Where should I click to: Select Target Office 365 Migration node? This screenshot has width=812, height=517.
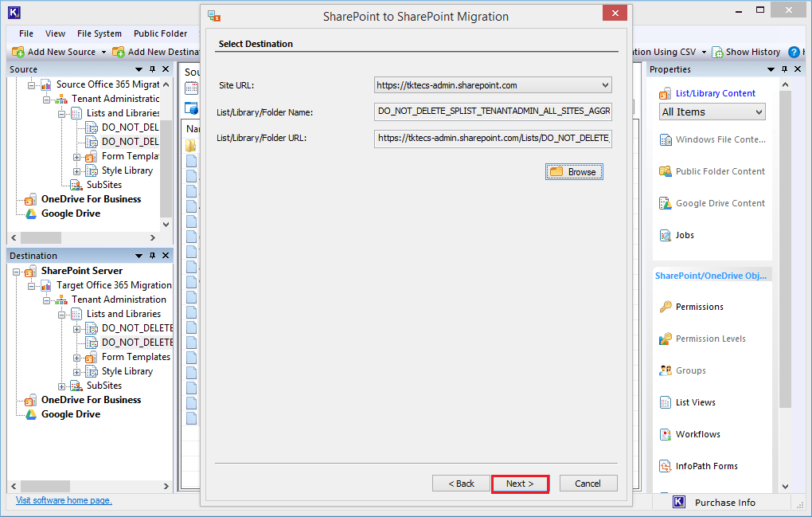coord(114,285)
